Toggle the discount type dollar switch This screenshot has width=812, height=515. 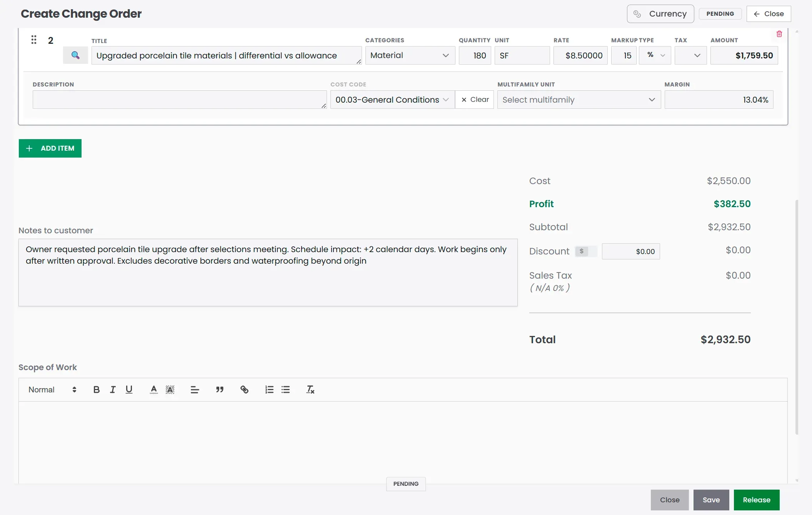click(x=586, y=251)
